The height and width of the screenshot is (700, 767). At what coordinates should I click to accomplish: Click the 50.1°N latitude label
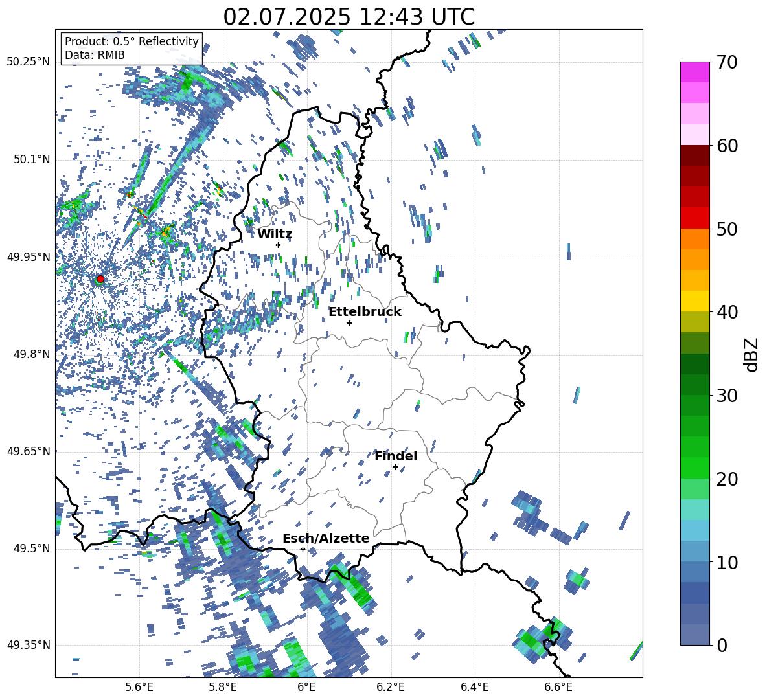point(32,160)
